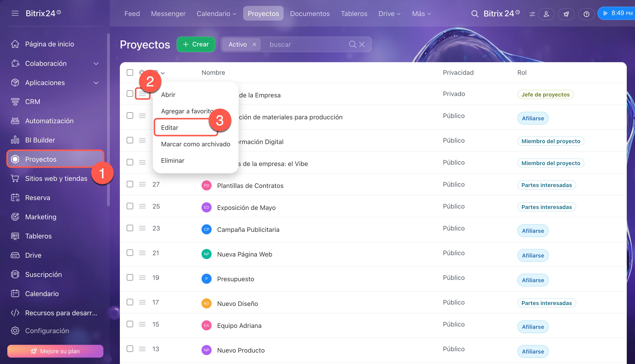Open BI Builder chart icon
Image resolution: width=635 pixels, height=364 pixels.
15,140
